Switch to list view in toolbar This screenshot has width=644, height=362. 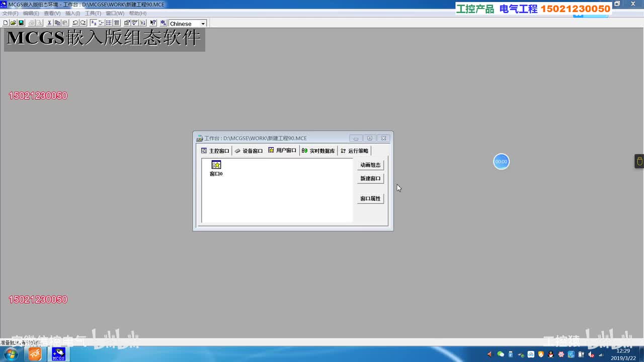pyautogui.click(x=109, y=23)
